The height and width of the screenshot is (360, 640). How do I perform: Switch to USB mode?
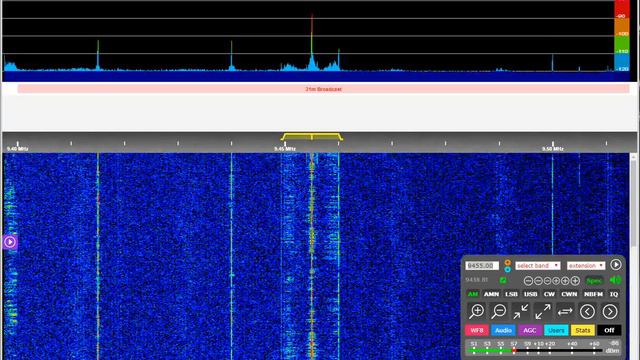530,294
